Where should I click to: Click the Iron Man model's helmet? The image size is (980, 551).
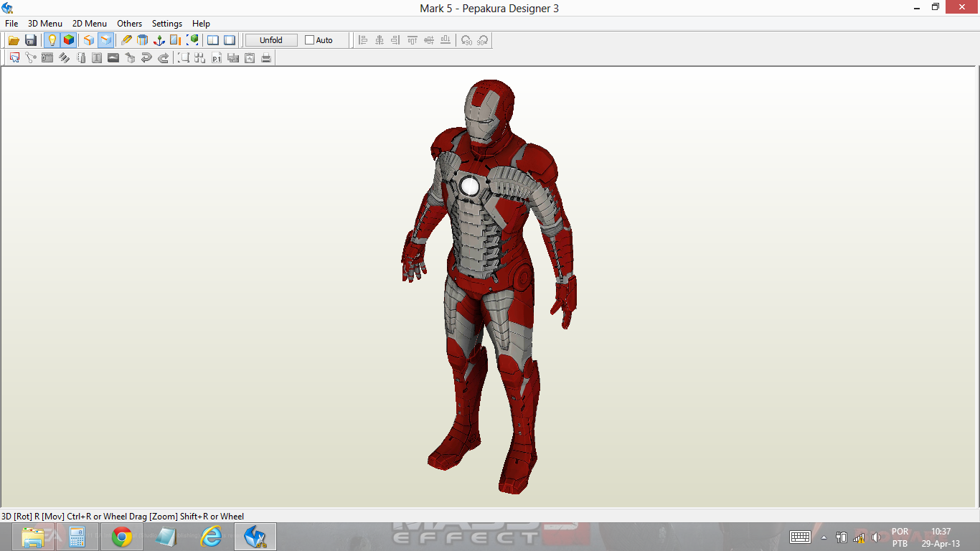coord(489,111)
